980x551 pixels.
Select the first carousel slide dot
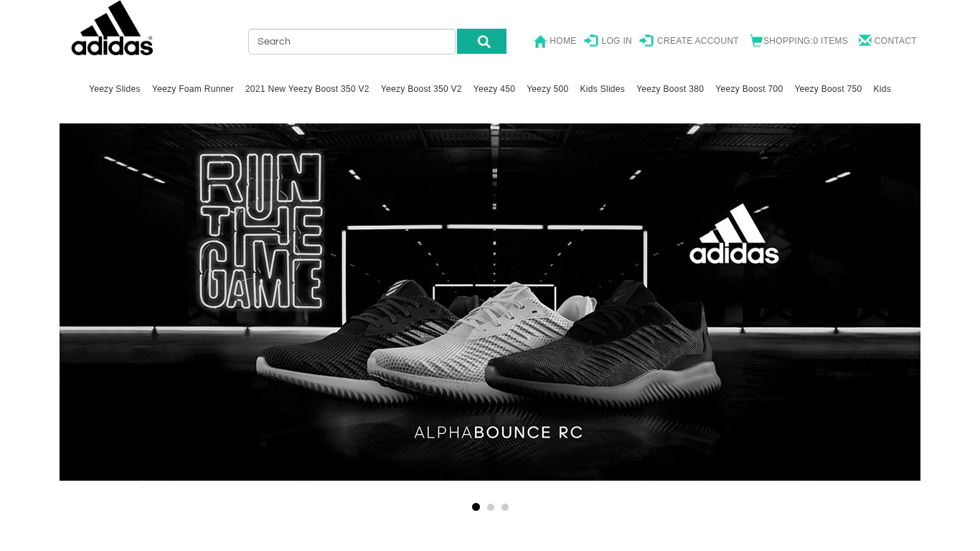tap(476, 507)
